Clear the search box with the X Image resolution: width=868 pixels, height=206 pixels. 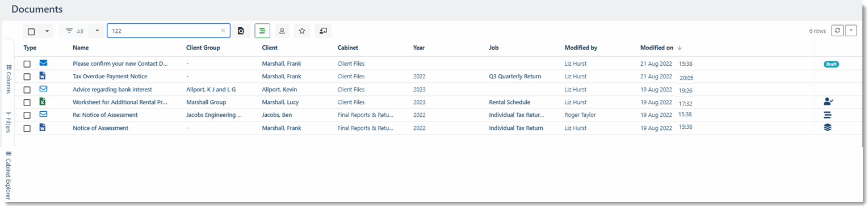(223, 31)
